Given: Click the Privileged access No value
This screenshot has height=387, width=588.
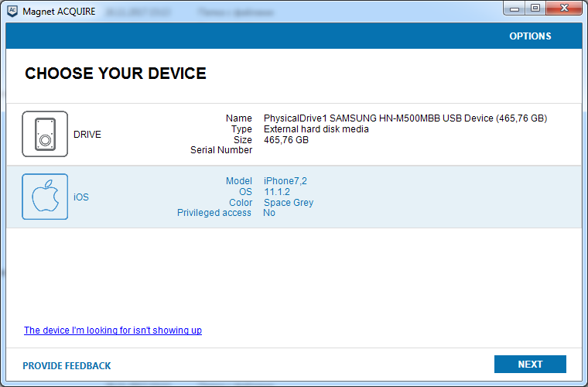Looking at the screenshot, I should pos(269,213).
